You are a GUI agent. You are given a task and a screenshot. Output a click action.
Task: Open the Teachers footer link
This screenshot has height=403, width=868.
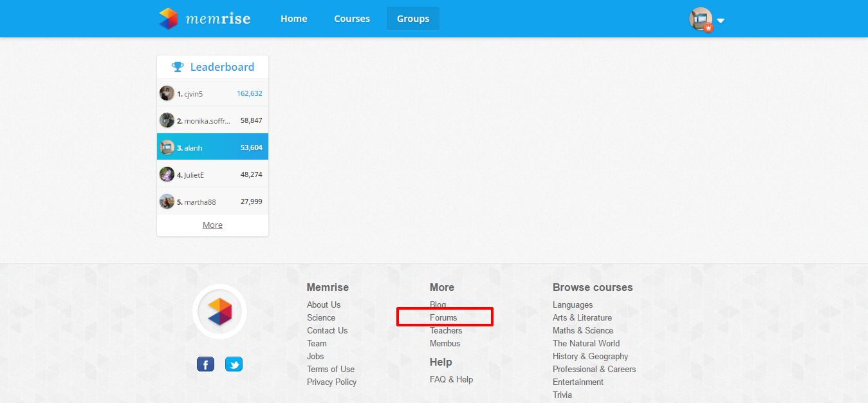pyautogui.click(x=446, y=331)
